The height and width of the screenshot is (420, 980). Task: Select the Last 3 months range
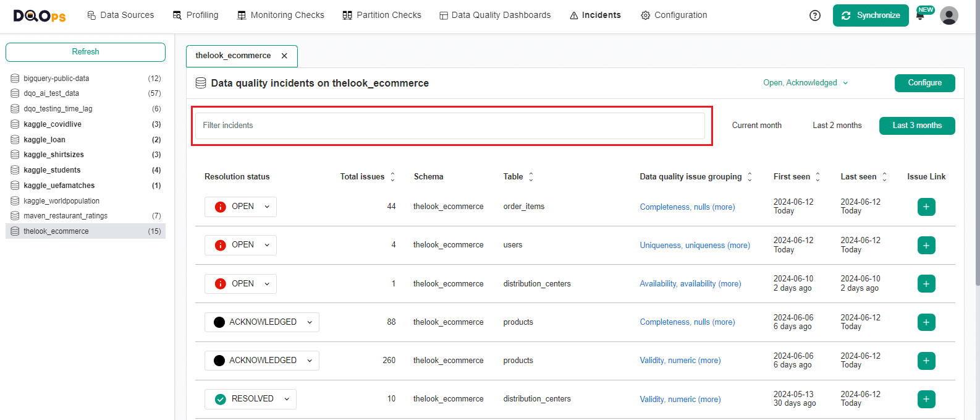click(x=917, y=126)
